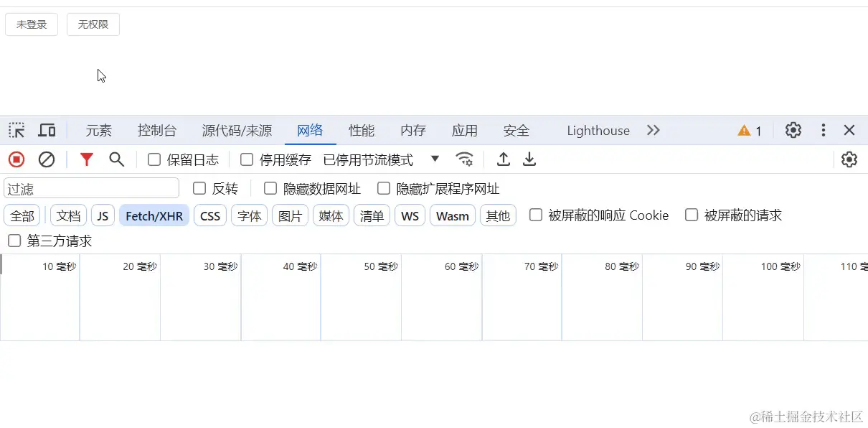
Task: Open the more options three-dot menu
Action: click(x=823, y=130)
